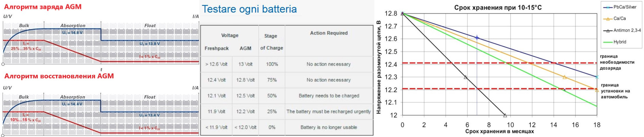The width and height of the screenshot is (644, 137).
Task: Click the green Hybrid legend line
Action: (x=608, y=42)
